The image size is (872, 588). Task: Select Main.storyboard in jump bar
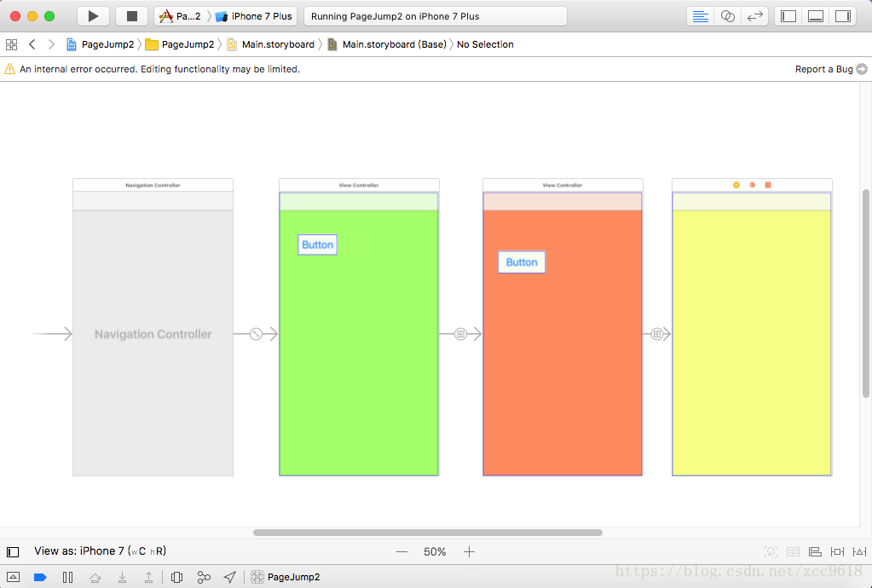(271, 44)
